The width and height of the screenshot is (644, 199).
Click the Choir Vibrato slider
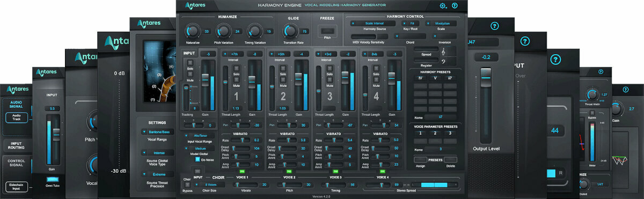[246, 185]
